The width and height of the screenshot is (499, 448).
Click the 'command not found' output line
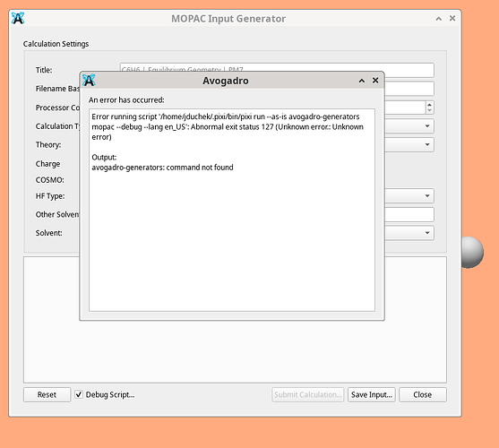click(x=163, y=168)
